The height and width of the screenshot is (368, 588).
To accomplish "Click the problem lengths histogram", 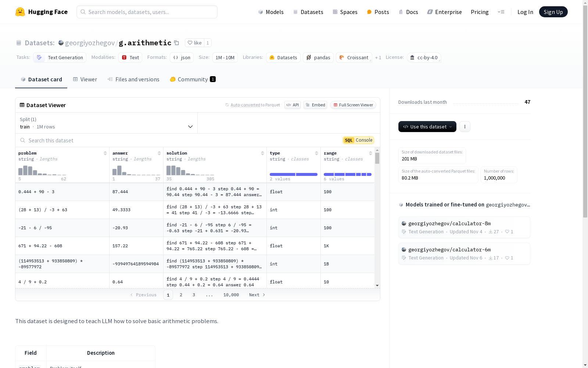I will (42, 170).
